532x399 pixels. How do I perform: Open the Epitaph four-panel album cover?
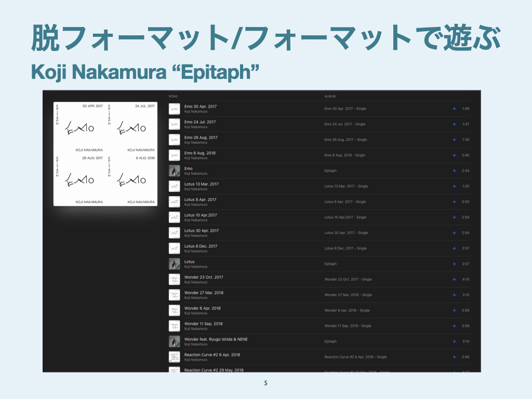tap(105, 154)
